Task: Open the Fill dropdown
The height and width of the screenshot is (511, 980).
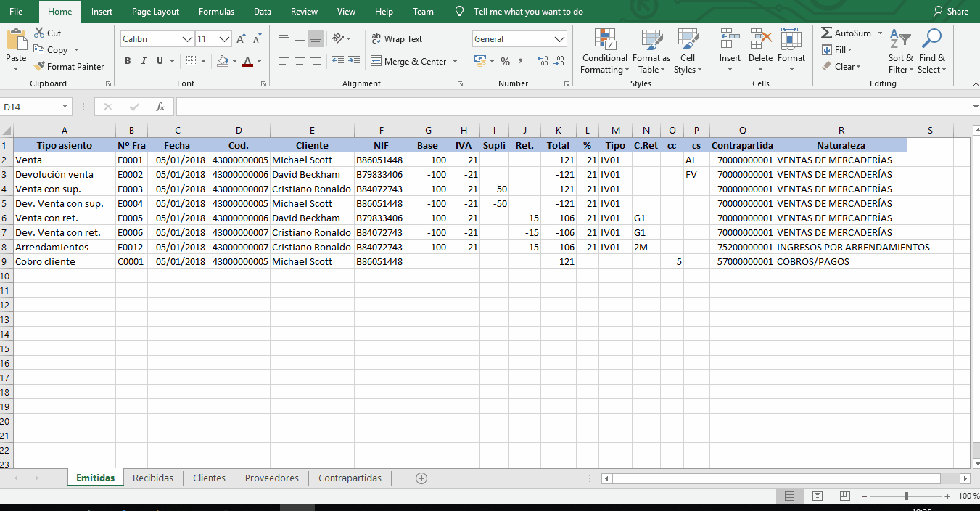Action: [837, 50]
